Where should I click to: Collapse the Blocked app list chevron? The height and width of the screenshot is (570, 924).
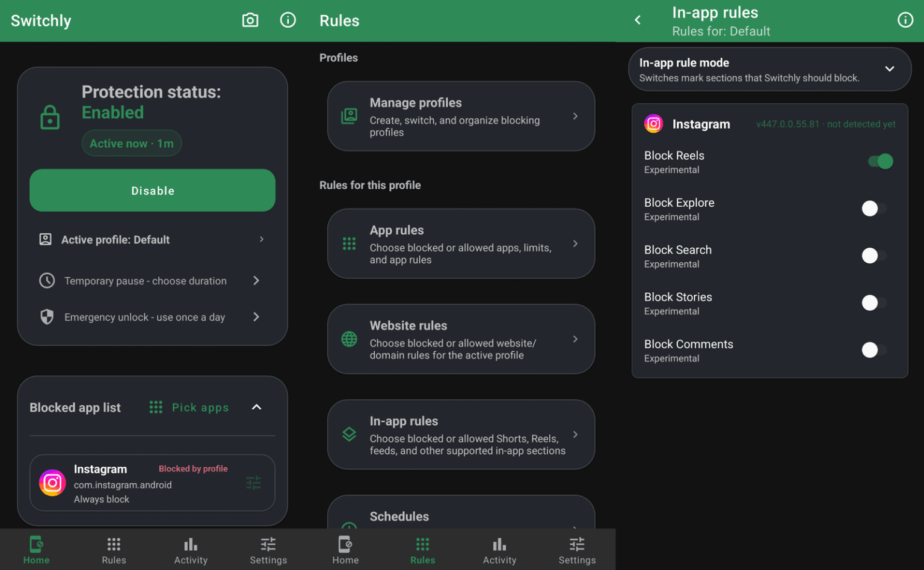pos(257,408)
